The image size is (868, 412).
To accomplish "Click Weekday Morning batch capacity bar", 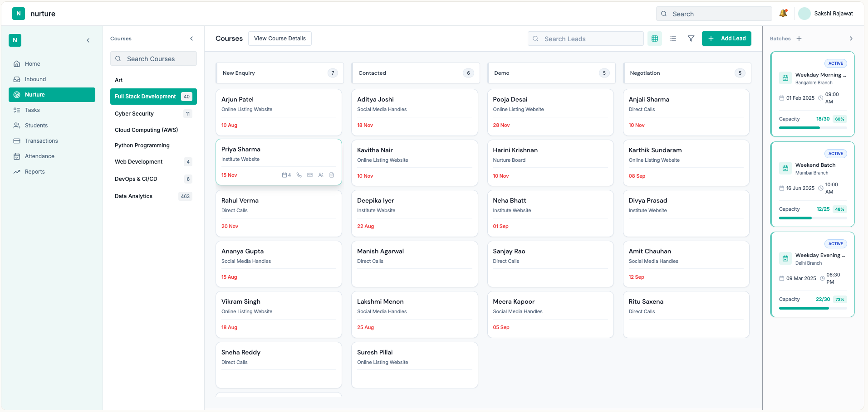I will point(813,128).
